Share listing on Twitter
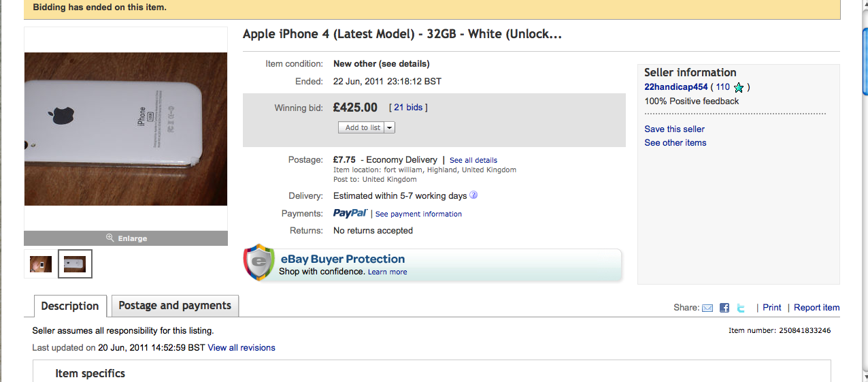The image size is (868, 382). coord(741,308)
